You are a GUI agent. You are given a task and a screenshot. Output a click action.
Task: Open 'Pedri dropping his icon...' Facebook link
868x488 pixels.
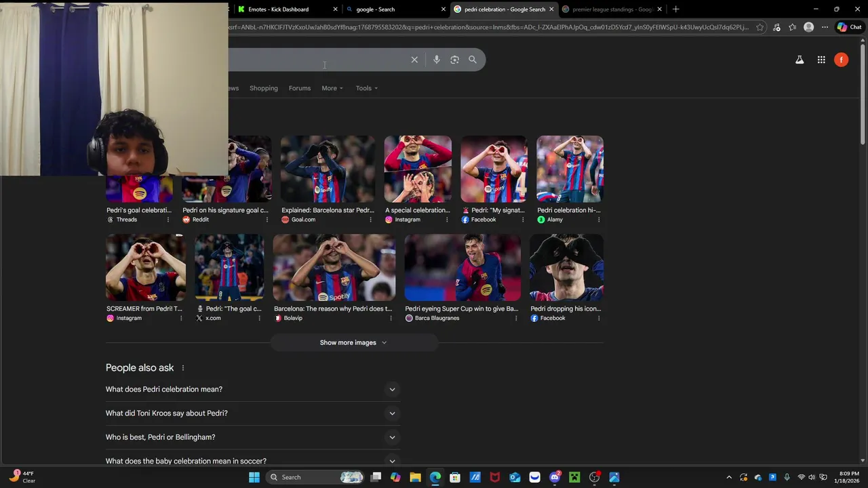tap(566, 309)
